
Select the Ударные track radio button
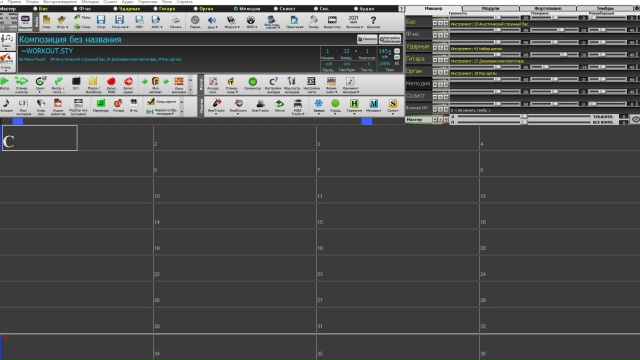[115, 9]
